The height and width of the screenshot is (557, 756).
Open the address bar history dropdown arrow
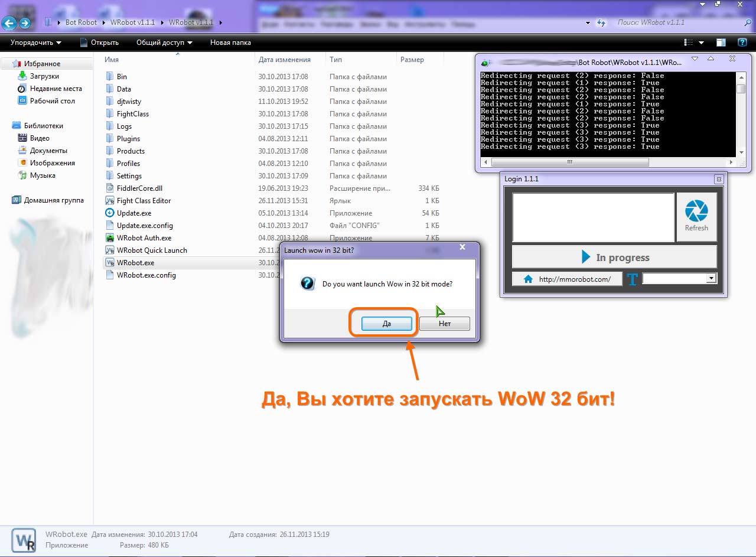click(588, 22)
